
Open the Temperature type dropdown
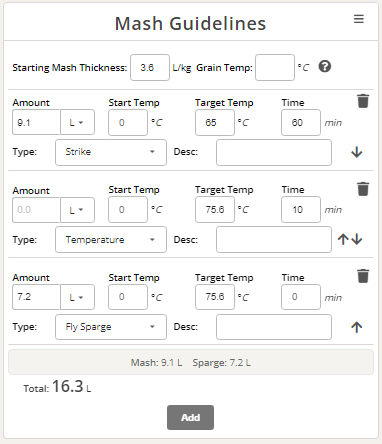111,240
